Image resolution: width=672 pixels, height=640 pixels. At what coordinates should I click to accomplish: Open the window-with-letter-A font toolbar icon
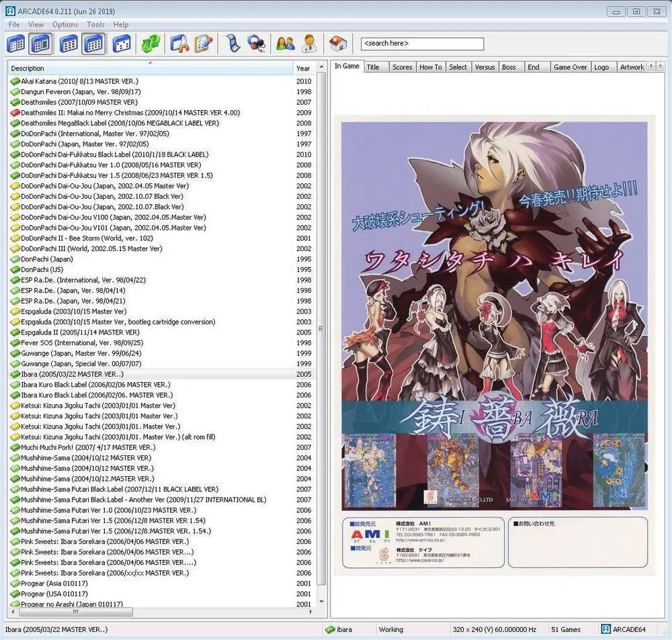(x=179, y=44)
